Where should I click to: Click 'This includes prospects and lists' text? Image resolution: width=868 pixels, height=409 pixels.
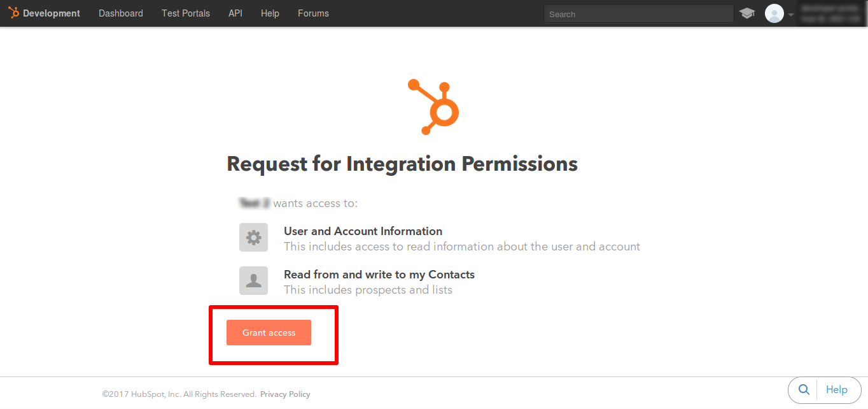point(368,290)
